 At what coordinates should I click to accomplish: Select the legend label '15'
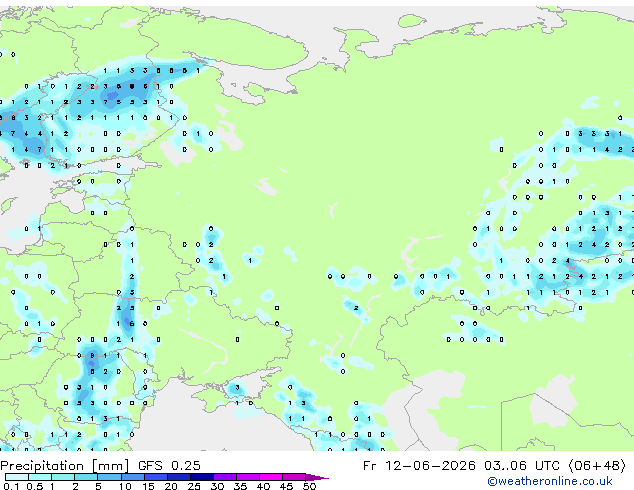point(148,486)
